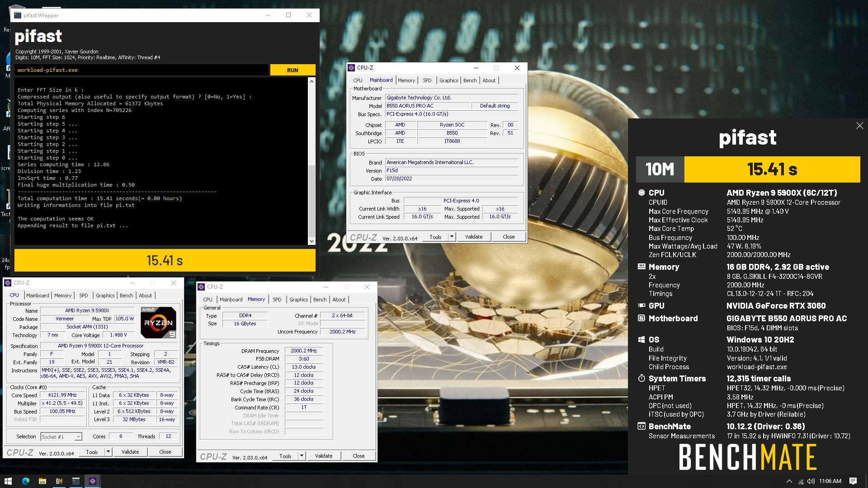This screenshot has width=868, height=488.
Task: Open File Explorer from the taskbar
Action: (42, 481)
